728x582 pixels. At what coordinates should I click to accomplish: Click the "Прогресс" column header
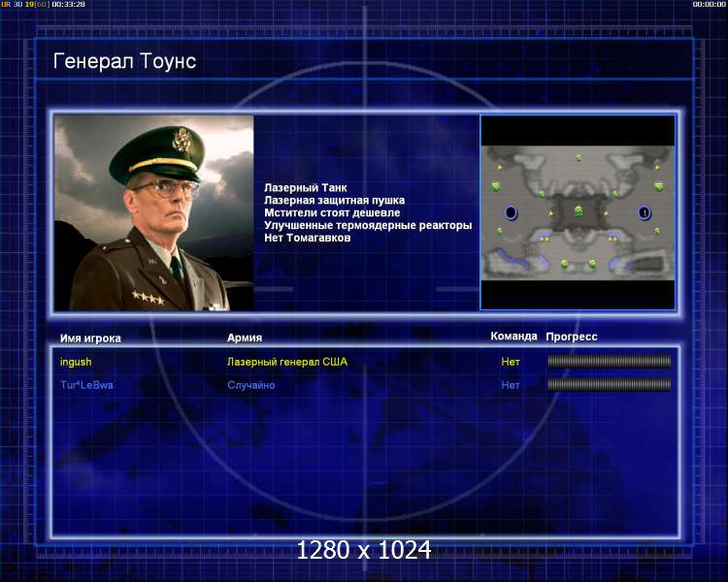pyautogui.click(x=572, y=337)
